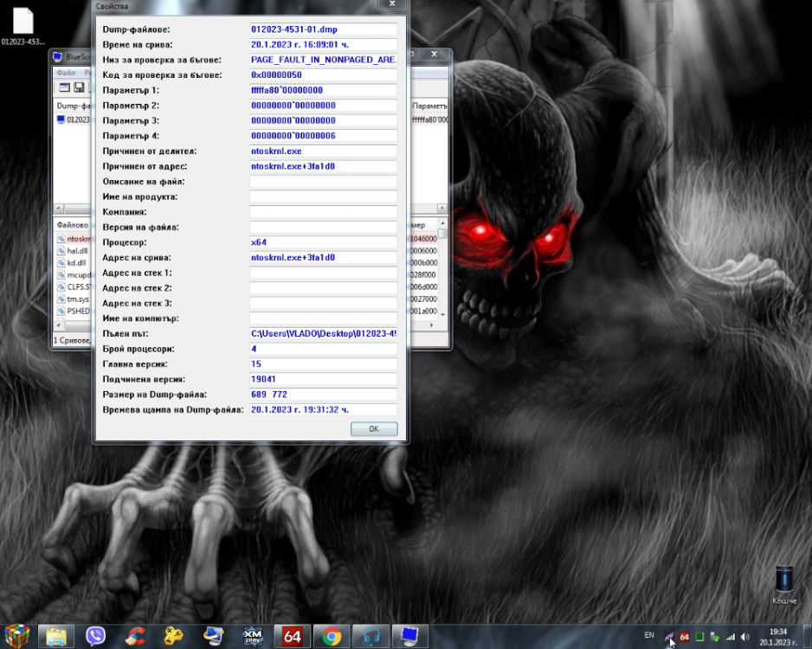Click the Адрес на срива field
812x649 pixels.
pos(323,257)
